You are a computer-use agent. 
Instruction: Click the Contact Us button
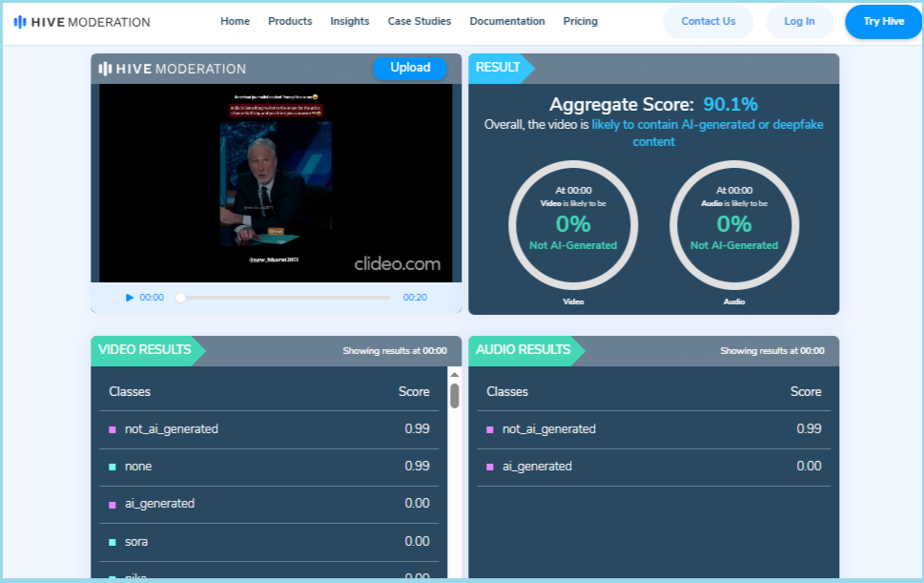[708, 22]
